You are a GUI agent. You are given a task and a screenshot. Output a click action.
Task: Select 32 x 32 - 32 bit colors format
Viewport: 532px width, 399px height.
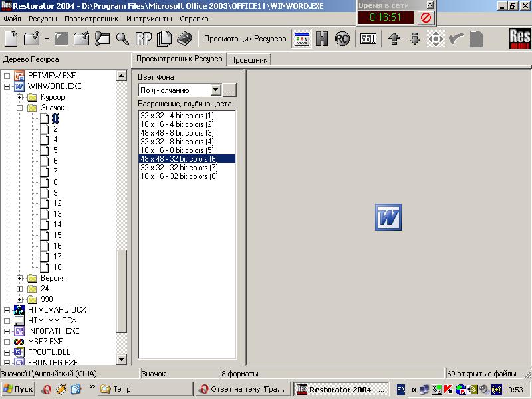[x=177, y=168]
